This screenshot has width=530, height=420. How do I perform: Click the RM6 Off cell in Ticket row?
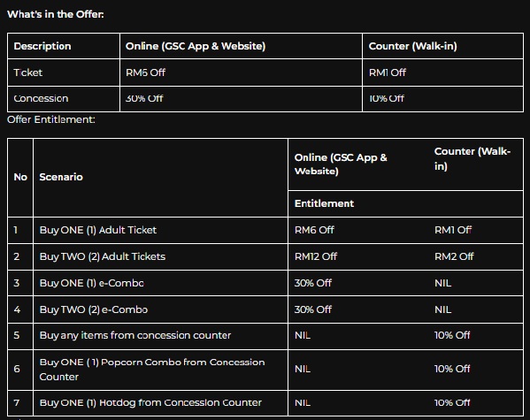pyautogui.click(x=145, y=73)
